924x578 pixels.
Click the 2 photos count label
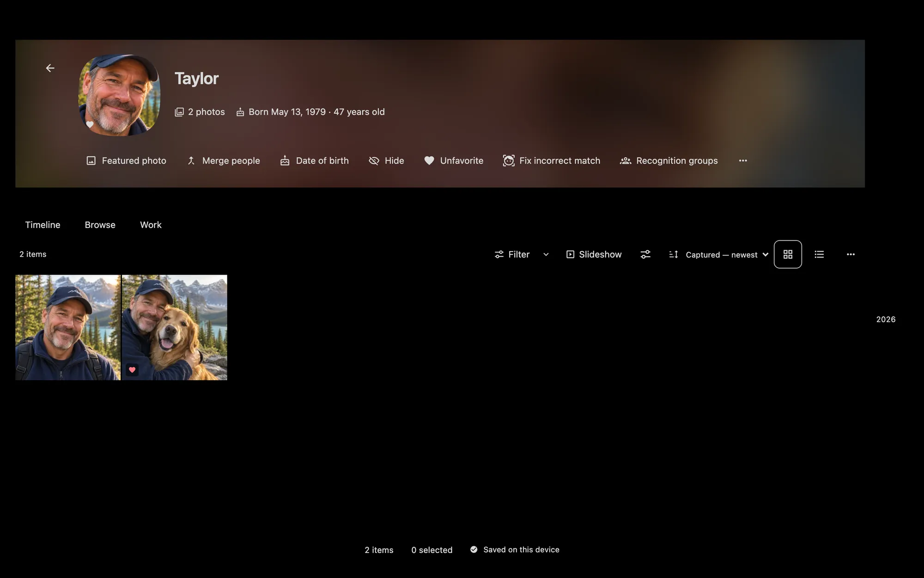point(200,112)
